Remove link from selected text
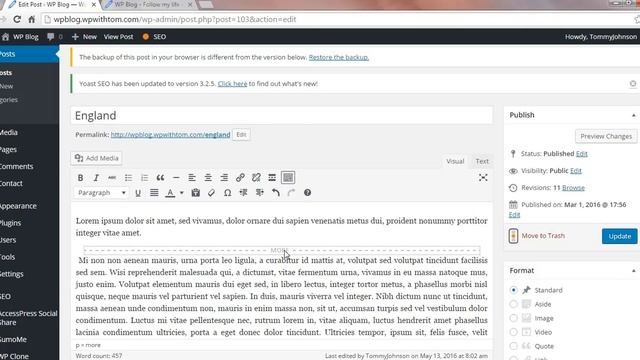 [256, 178]
